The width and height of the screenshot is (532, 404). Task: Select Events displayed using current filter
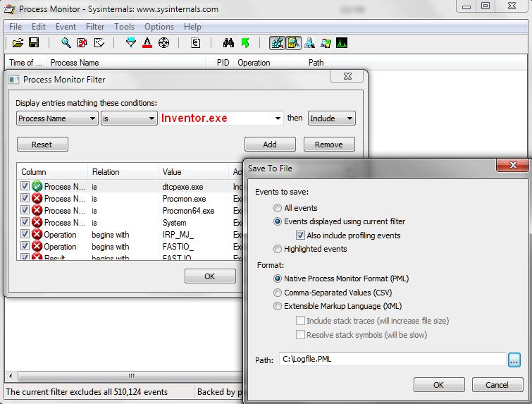(278, 221)
